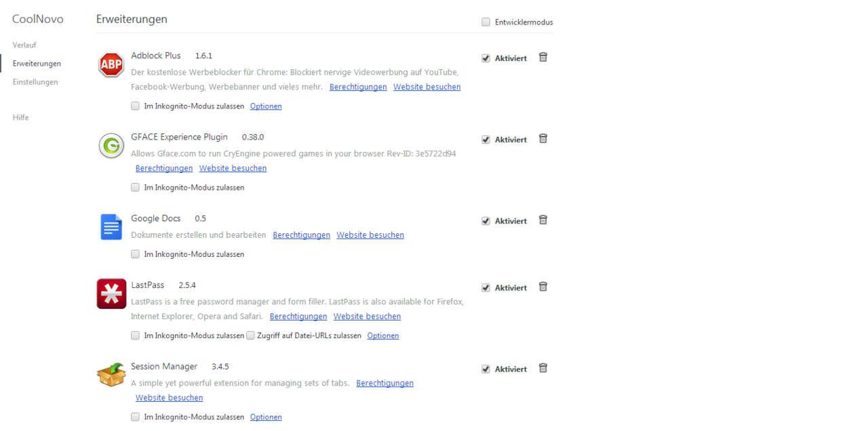Viewport: 868px width, 431px height.
Task: Click the Session Manager box icon
Action: pyautogui.click(x=111, y=375)
